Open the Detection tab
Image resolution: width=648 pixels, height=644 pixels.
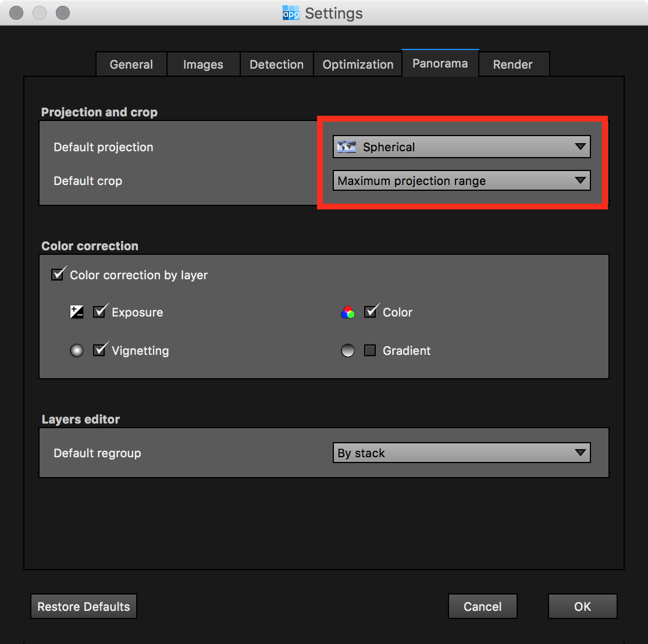[276, 65]
